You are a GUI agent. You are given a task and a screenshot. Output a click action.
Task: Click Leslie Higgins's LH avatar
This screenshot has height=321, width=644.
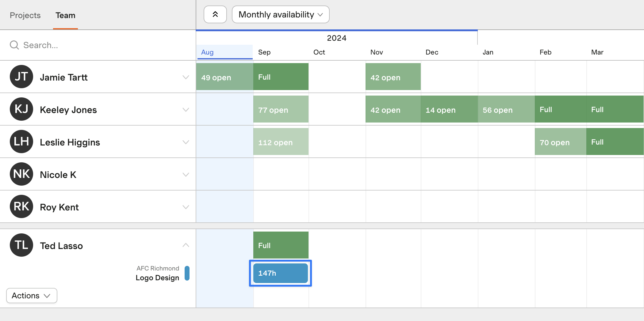tap(21, 142)
